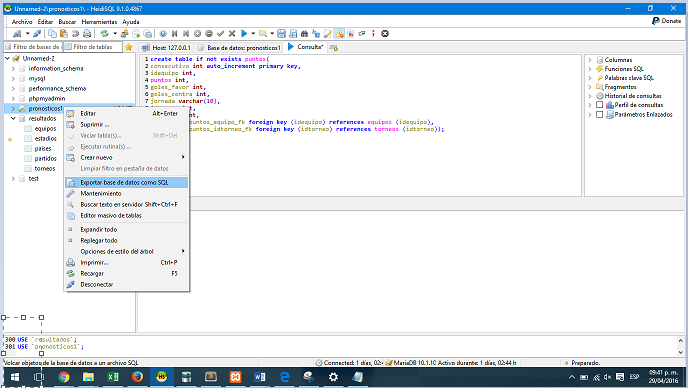Viewport: 688px width, 388px height.
Task: Expand the mysql database node
Action: click(13, 79)
